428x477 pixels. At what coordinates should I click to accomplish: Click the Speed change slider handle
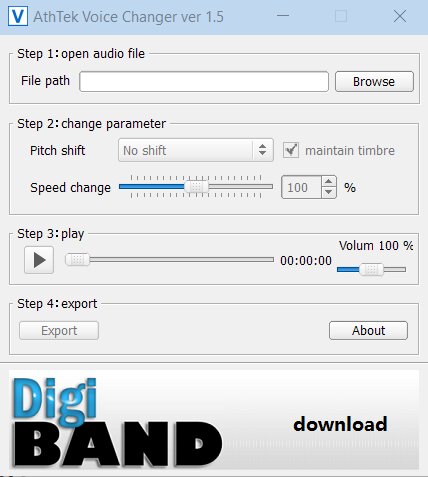tap(196, 187)
